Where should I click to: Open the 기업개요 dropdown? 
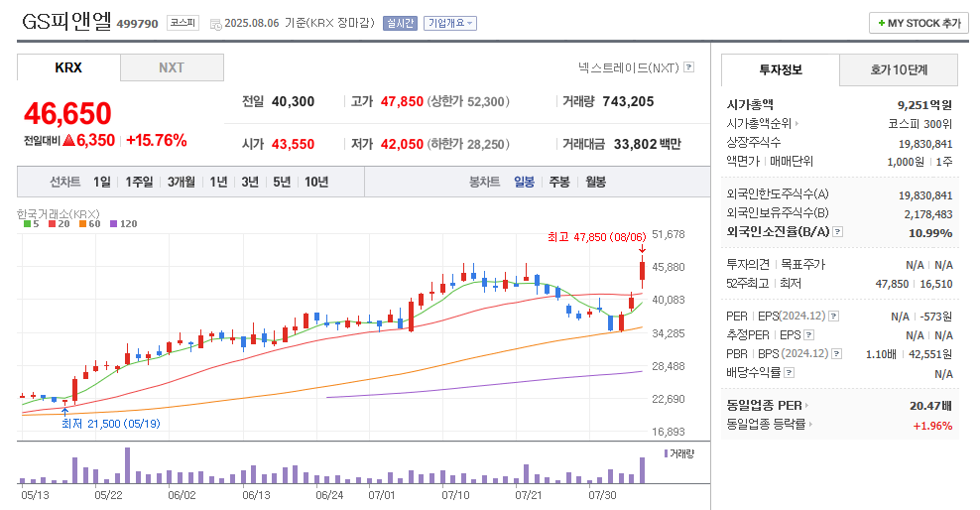450,23
